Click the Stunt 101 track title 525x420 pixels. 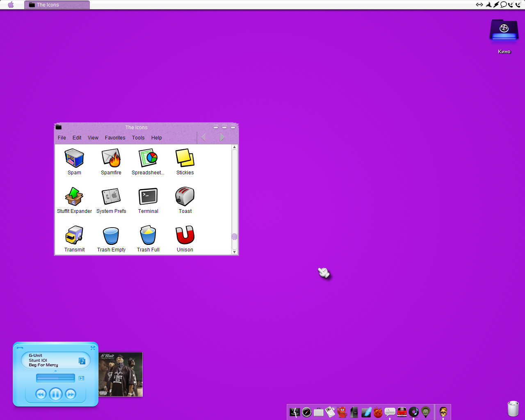(38, 360)
